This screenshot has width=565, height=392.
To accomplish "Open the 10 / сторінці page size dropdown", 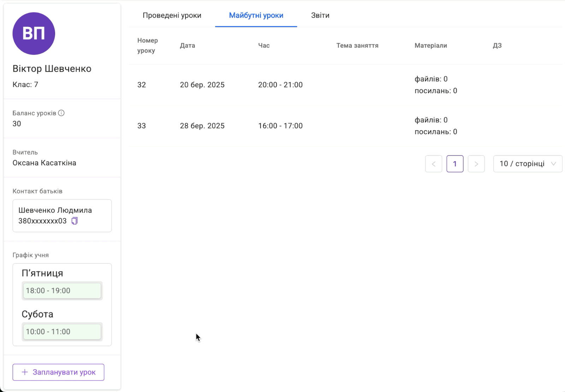I will 528,164.
